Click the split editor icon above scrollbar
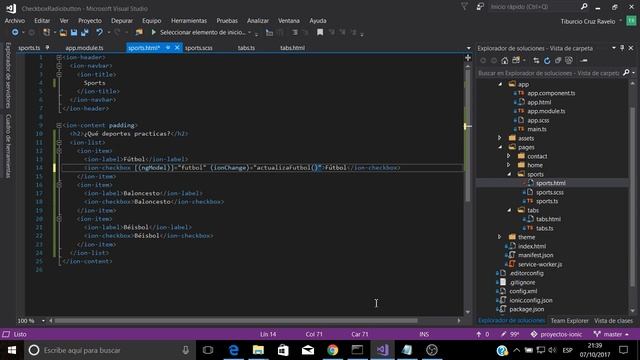 tap(468, 58)
